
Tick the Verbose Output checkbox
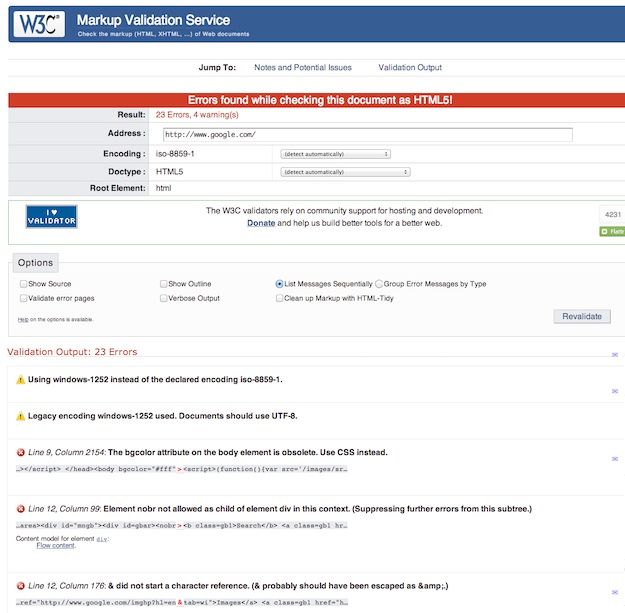coord(163,298)
